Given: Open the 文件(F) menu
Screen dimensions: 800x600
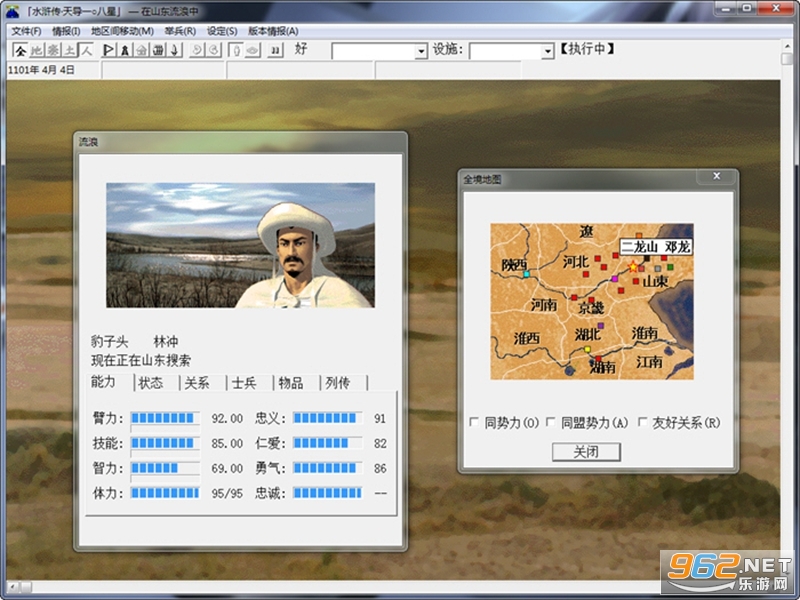Looking at the screenshot, I should pos(27,31).
